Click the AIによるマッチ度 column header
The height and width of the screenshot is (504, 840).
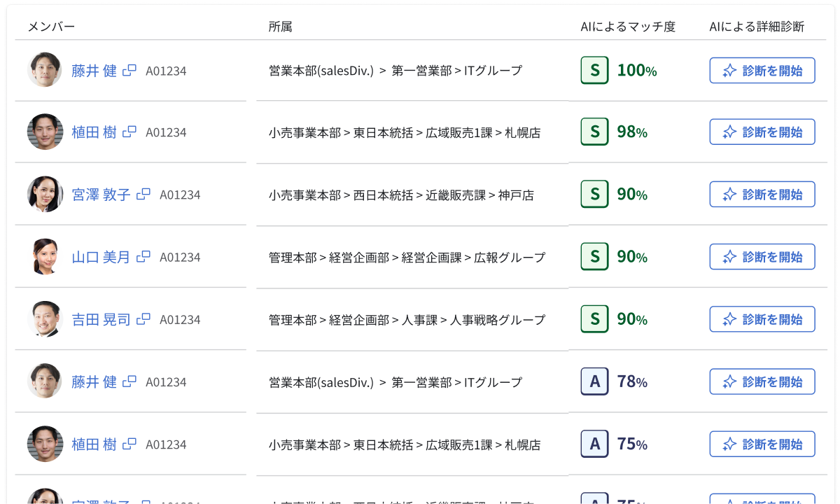(x=628, y=27)
